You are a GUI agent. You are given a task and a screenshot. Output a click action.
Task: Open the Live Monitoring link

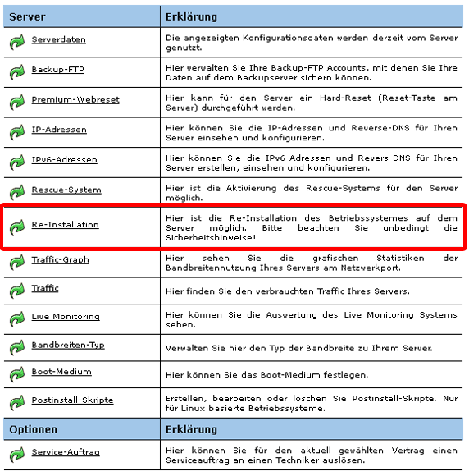(x=66, y=316)
